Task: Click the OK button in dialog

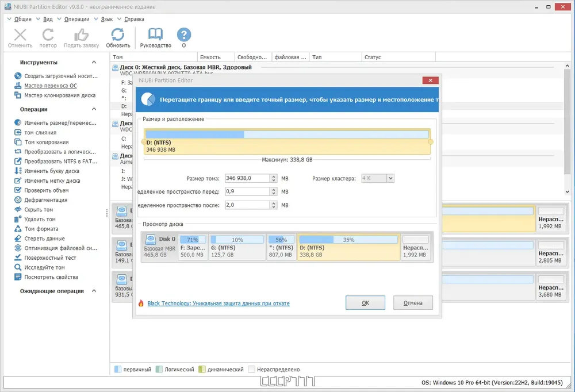Action: (x=365, y=302)
